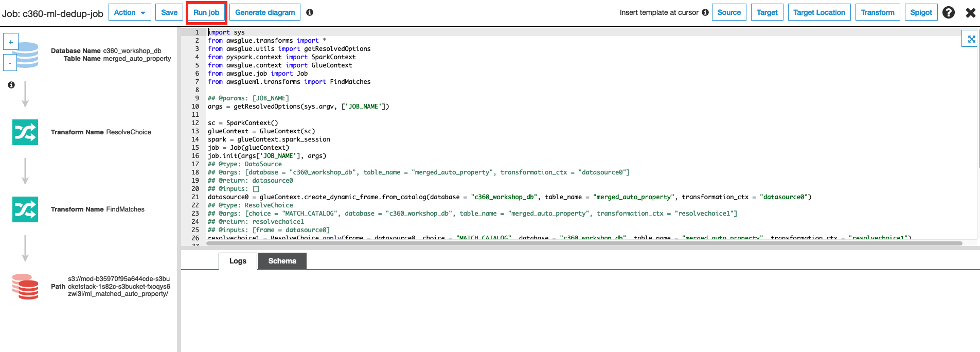Click the Generate diagram button
The width and height of the screenshot is (980, 352).
pos(265,12)
